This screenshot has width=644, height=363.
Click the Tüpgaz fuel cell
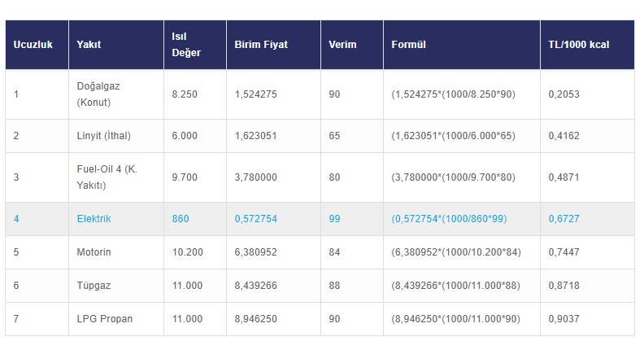pyautogui.click(x=95, y=286)
